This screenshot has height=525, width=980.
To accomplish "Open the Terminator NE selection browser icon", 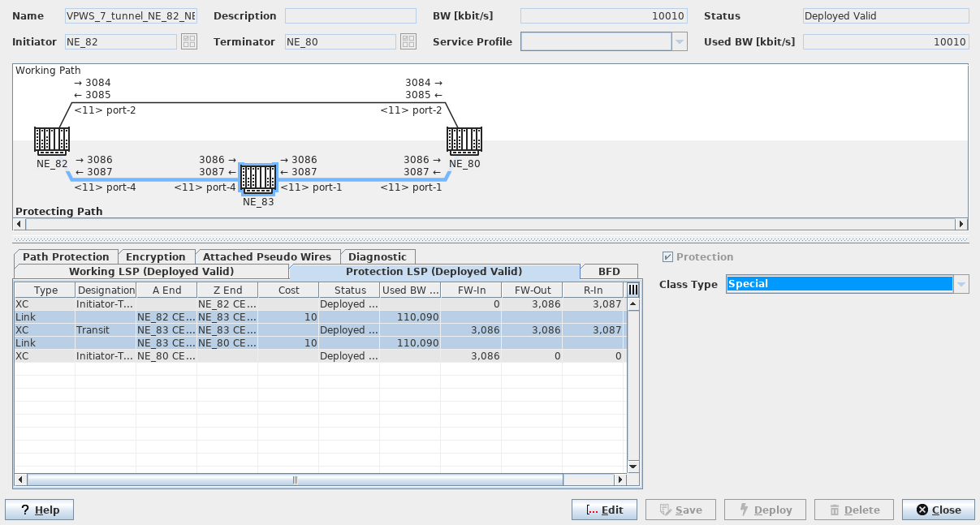I will tap(408, 41).
